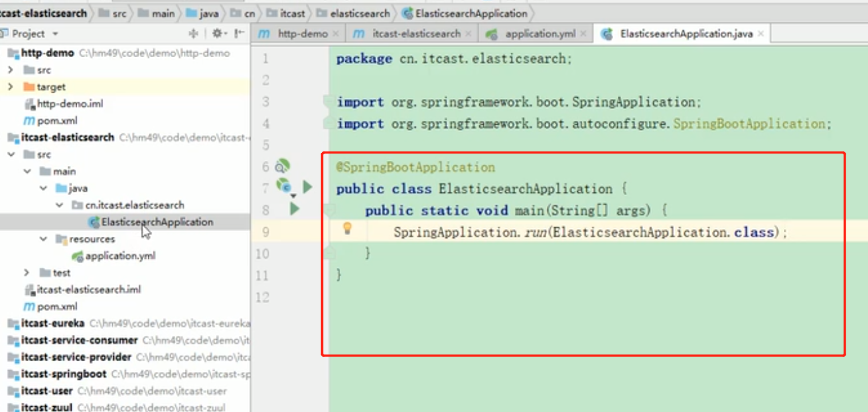
Task: Click the itcast breadcrumb in navigation bar
Action: pos(287,13)
